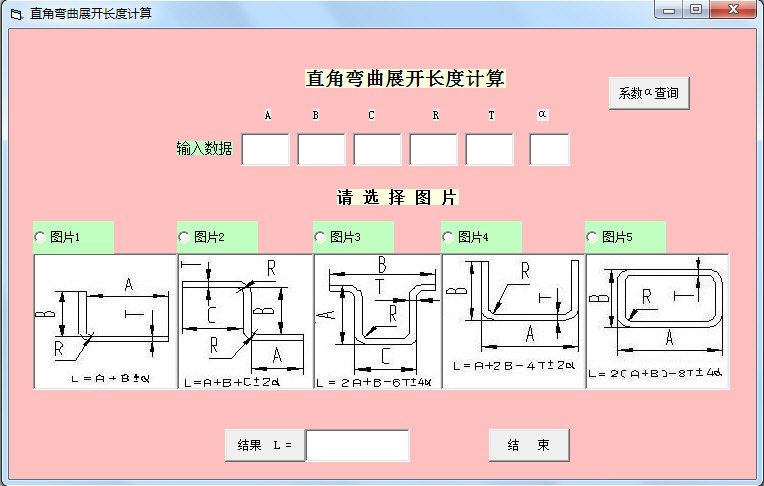Pick the 图片4 radio option

point(481,237)
